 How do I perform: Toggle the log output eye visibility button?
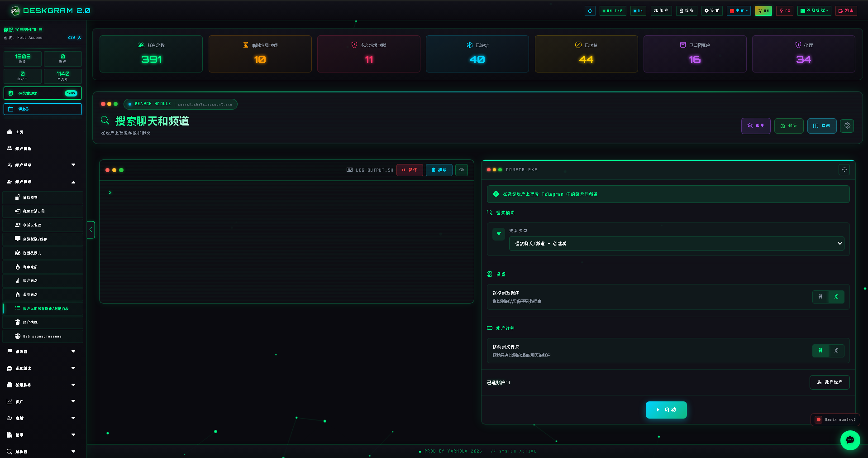coord(461,170)
